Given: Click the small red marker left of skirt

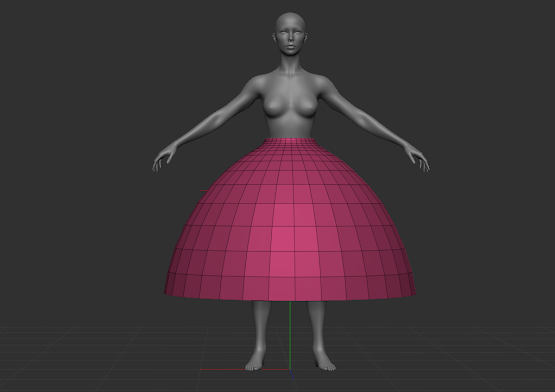Looking at the screenshot, I should point(204,191).
